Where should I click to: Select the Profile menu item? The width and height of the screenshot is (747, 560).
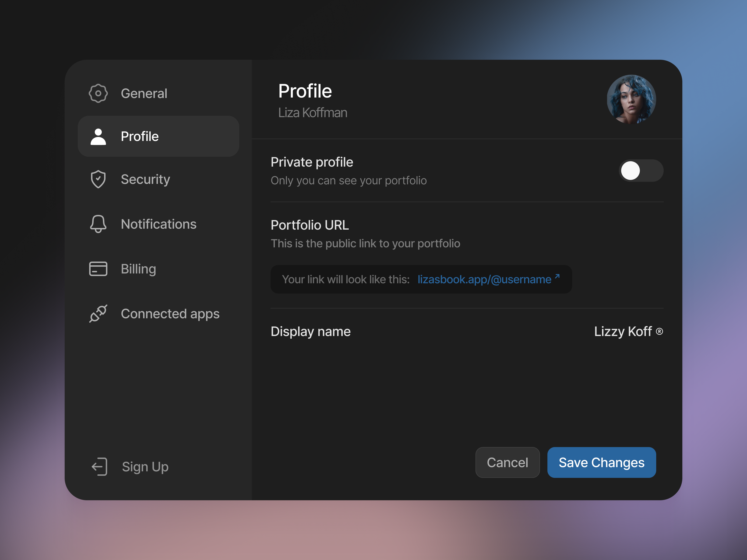[158, 136]
